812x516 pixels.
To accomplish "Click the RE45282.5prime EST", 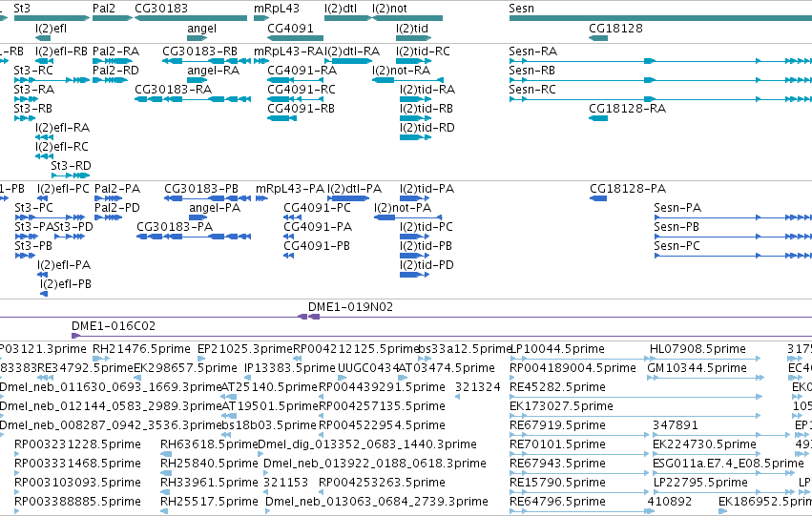I will 635,397.
